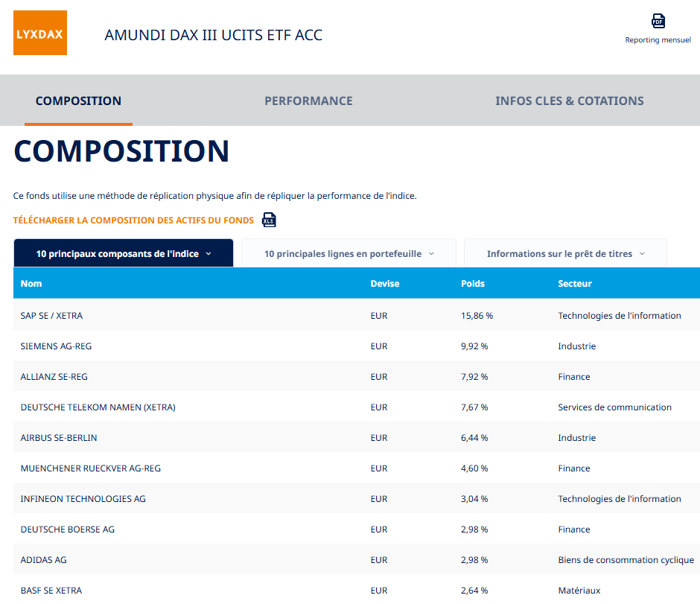
Task: Click the 2,64 % weight value
Action: pos(474,590)
